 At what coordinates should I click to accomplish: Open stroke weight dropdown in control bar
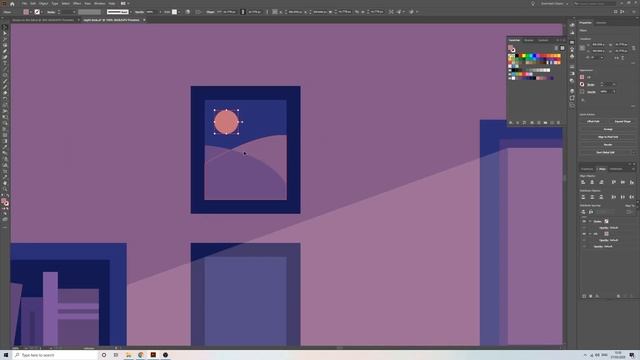tap(73, 12)
